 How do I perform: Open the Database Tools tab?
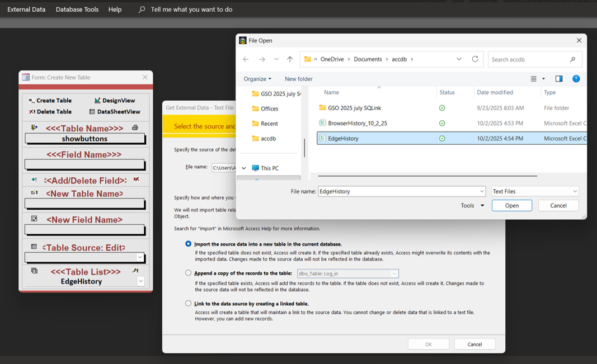pos(77,10)
